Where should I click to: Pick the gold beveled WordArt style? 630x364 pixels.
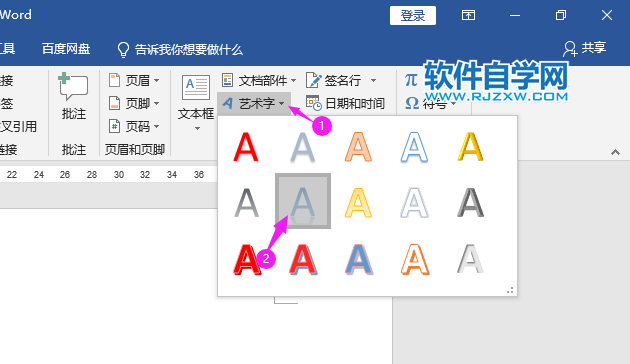coord(470,147)
